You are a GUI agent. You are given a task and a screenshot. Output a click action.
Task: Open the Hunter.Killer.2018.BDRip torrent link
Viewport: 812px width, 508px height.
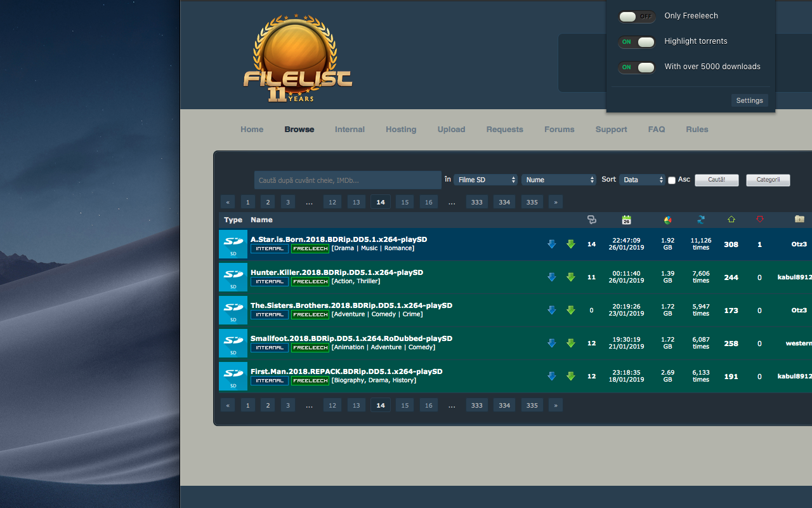click(x=337, y=272)
